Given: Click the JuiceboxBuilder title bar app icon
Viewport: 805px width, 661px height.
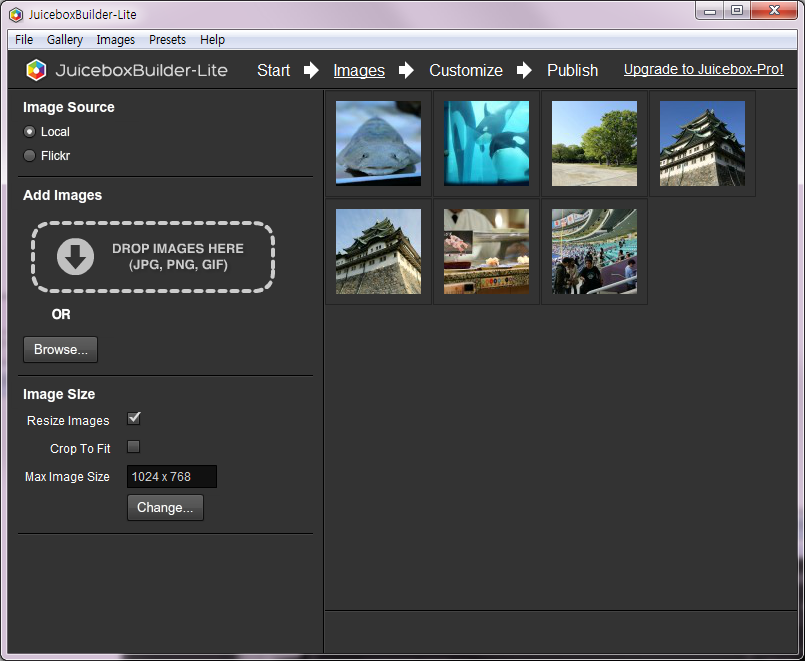Looking at the screenshot, I should (x=15, y=14).
